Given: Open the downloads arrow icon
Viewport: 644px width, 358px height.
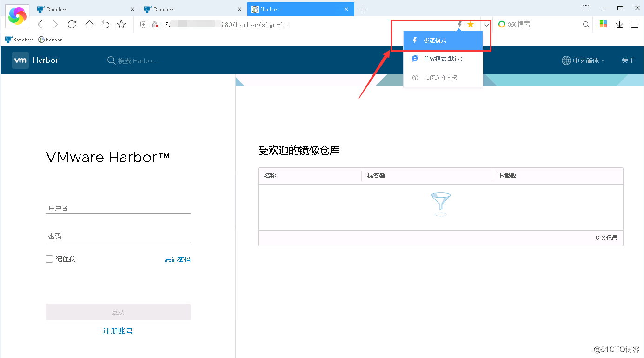Looking at the screenshot, I should [619, 25].
